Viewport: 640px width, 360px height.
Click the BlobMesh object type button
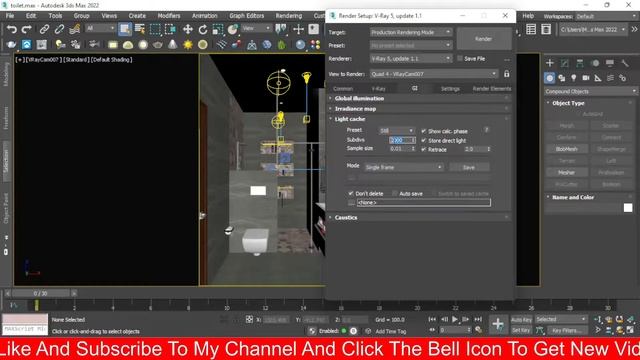pos(567,149)
